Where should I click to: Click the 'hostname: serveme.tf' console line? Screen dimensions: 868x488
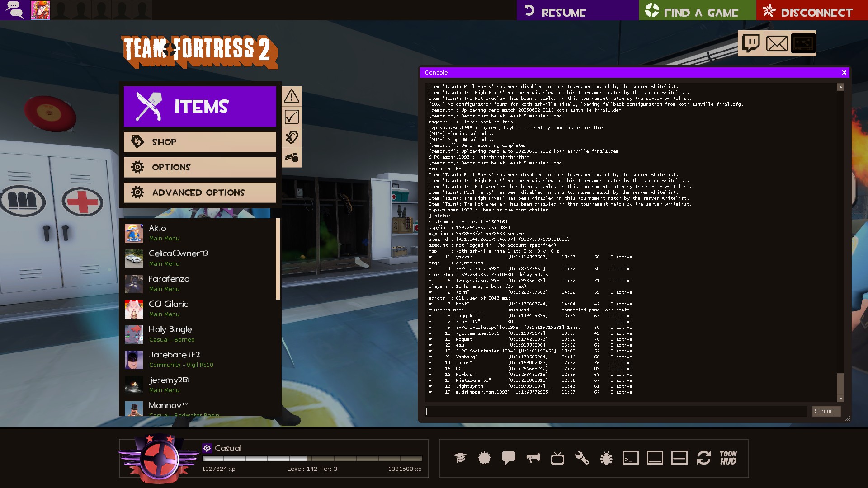click(x=468, y=222)
